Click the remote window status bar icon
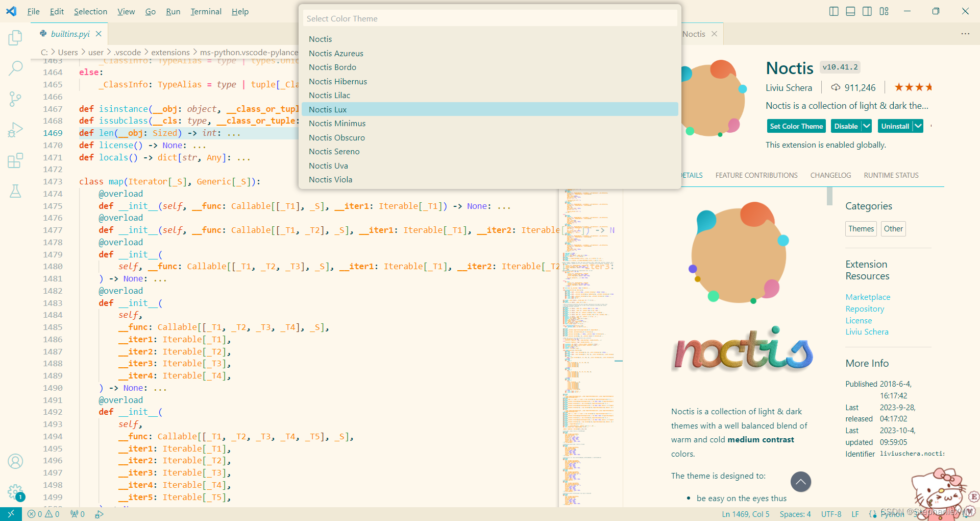 11,514
